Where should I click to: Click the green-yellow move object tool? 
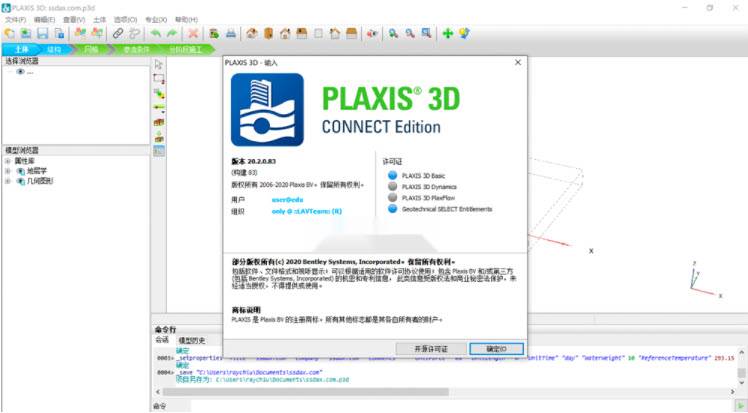(159, 93)
